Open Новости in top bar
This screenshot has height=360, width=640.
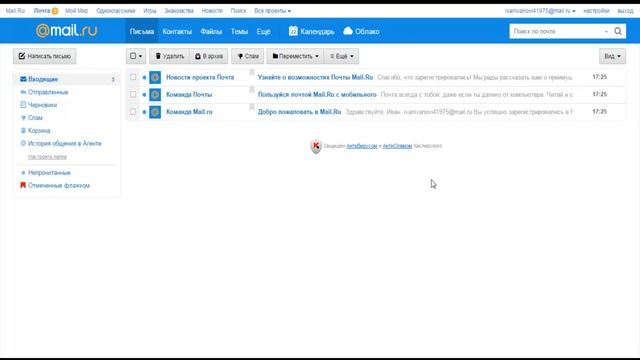212,11
